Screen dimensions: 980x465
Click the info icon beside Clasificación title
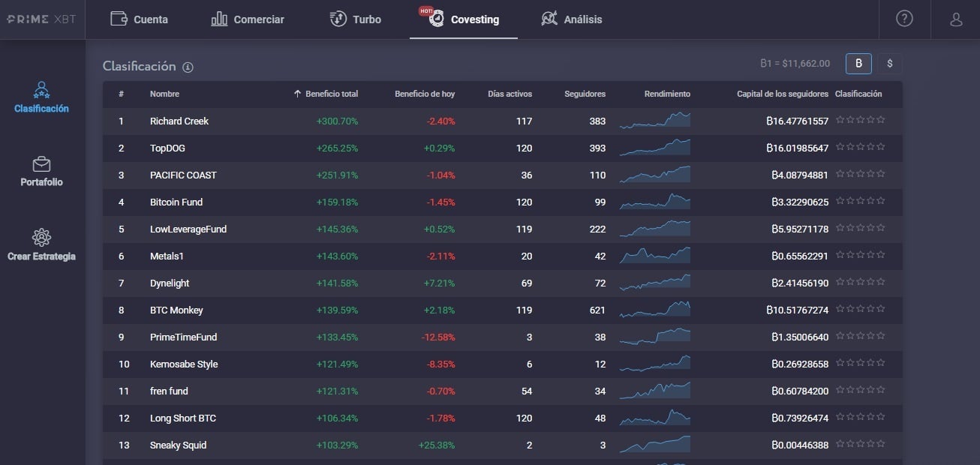pyautogui.click(x=188, y=67)
